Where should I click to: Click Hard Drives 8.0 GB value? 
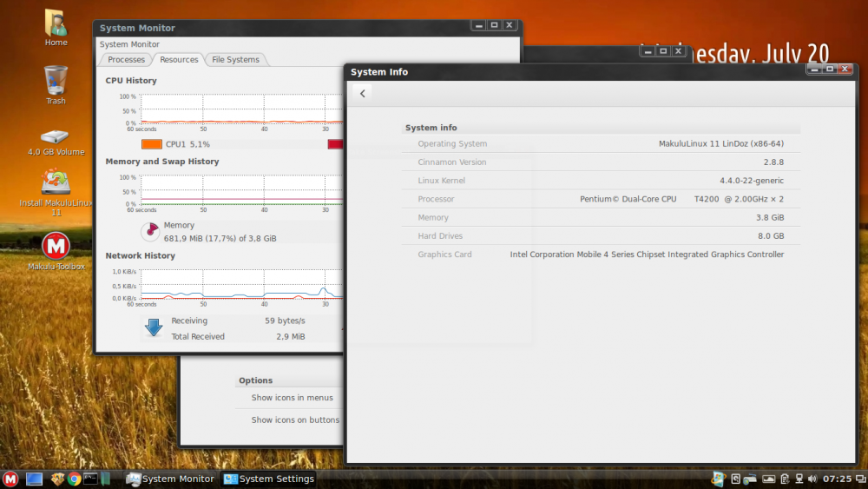(771, 236)
